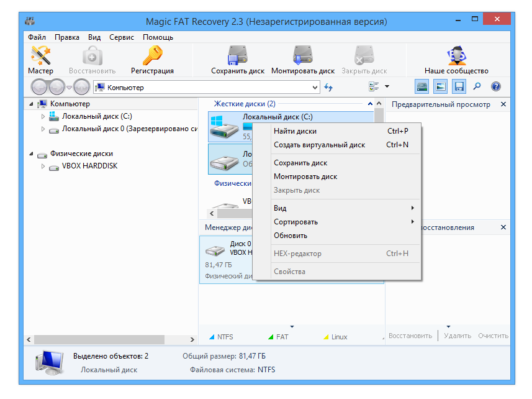
Task: Go forward with the right navigation arrow
Action: click(56, 87)
